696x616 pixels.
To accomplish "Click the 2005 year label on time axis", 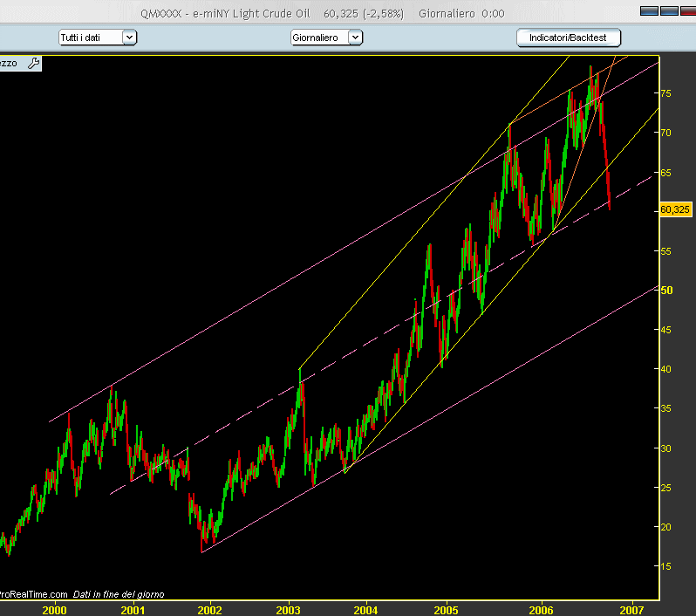I will coord(446,610).
